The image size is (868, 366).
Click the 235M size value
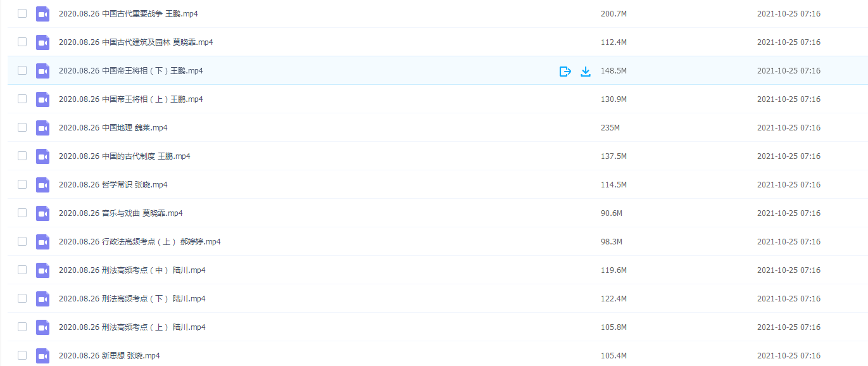click(x=610, y=128)
